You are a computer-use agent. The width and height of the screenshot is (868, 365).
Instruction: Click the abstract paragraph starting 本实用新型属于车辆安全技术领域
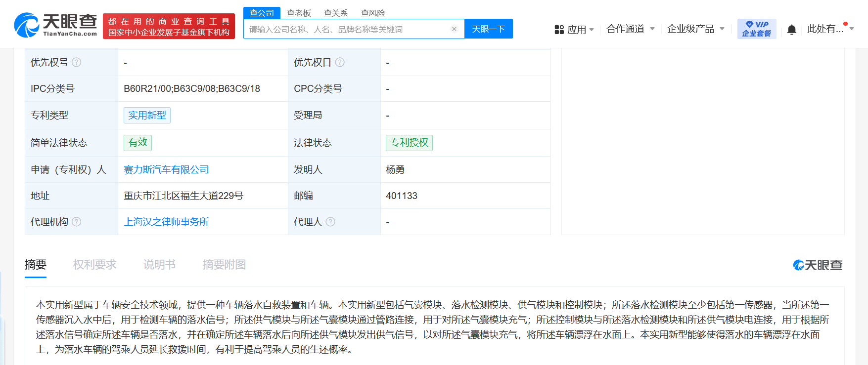coord(433,327)
